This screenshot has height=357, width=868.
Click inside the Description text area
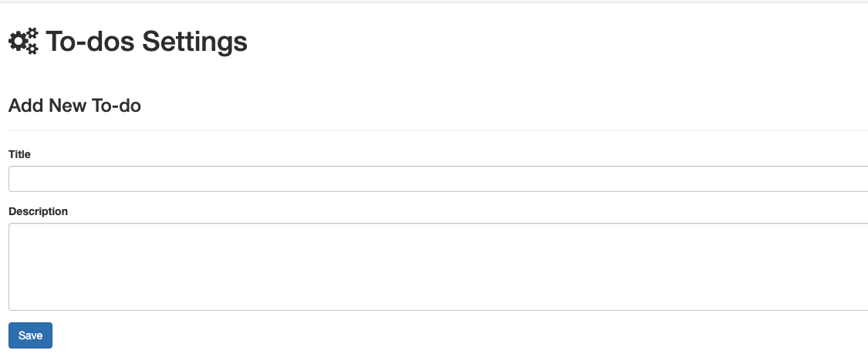(x=437, y=267)
